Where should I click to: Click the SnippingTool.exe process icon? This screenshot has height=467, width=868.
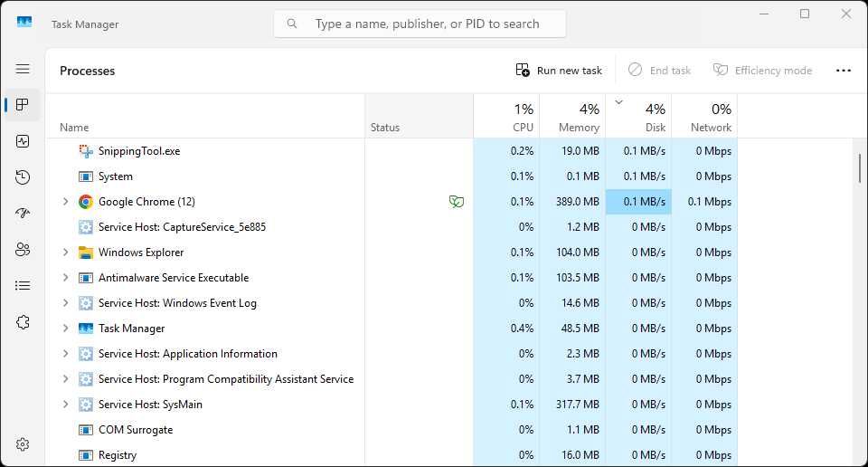tap(85, 150)
